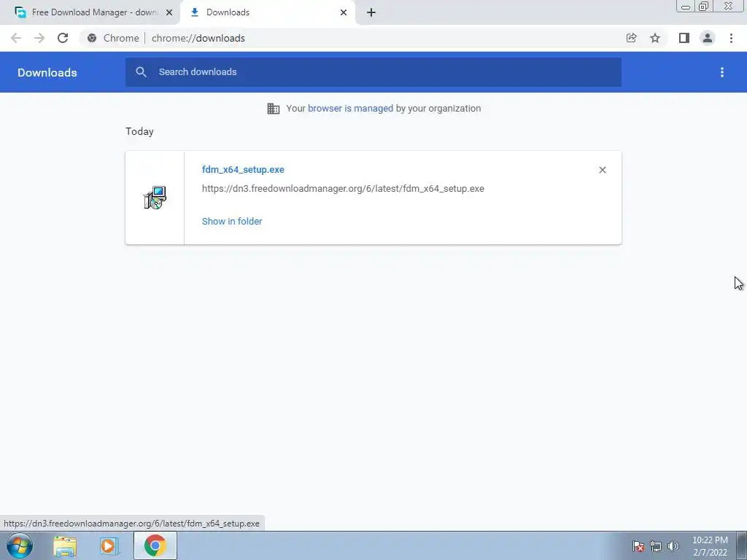Close the Downloads tab

tap(344, 12)
